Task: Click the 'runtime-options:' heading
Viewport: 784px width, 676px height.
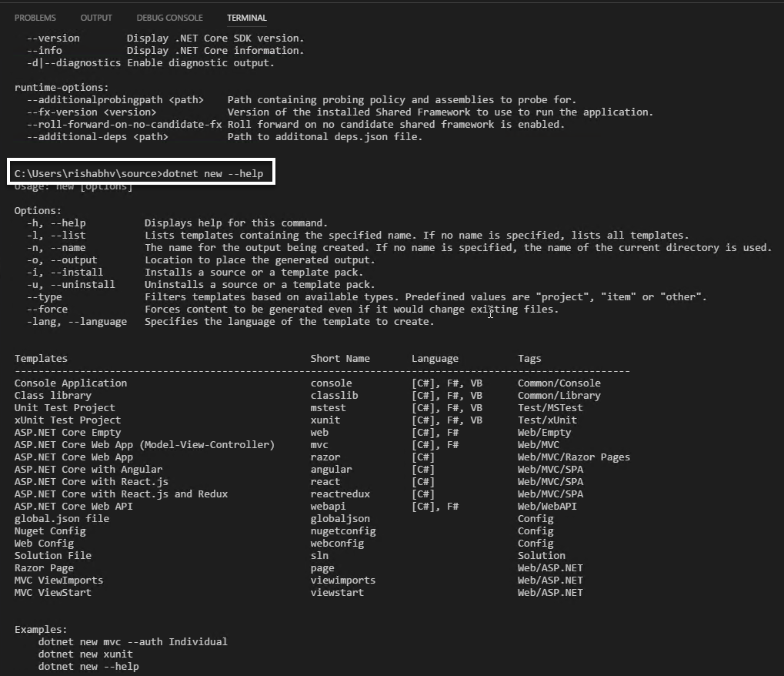Action: click(x=62, y=88)
